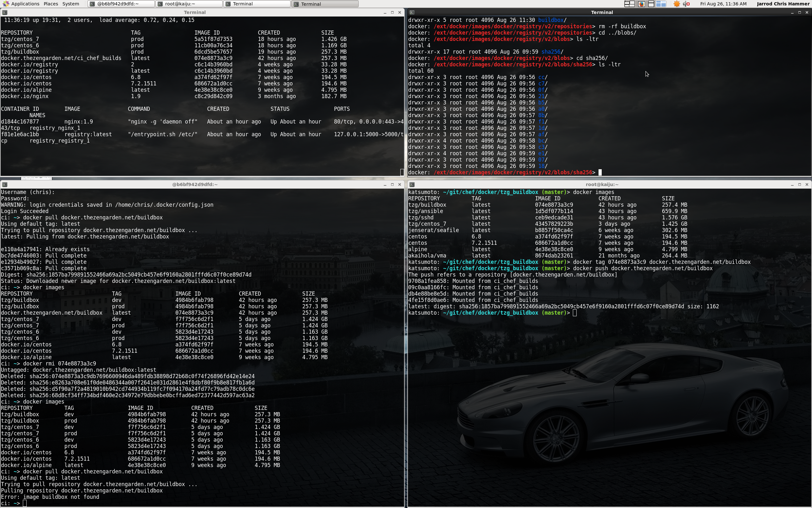Activate the fourth taskbar item labeled Terminal
This screenshot has width=812, height=508.
pyautogui.click(x=325, y=4)
